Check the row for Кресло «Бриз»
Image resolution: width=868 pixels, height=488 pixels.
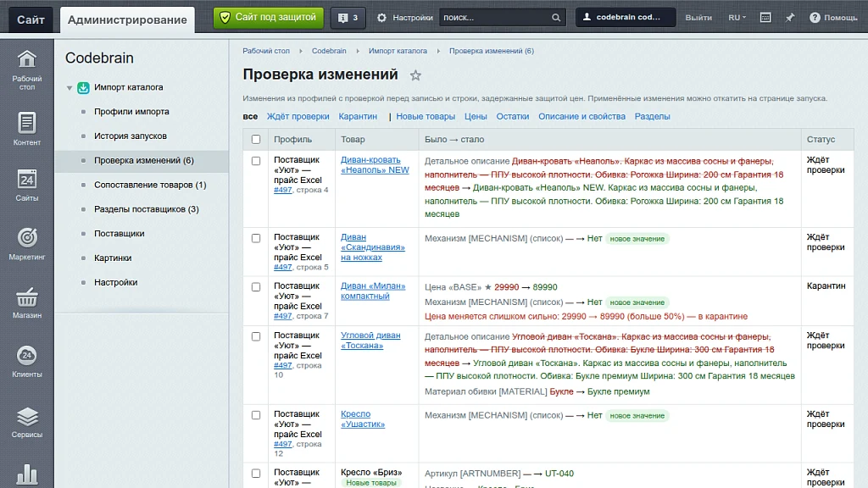tap(256, 474)
